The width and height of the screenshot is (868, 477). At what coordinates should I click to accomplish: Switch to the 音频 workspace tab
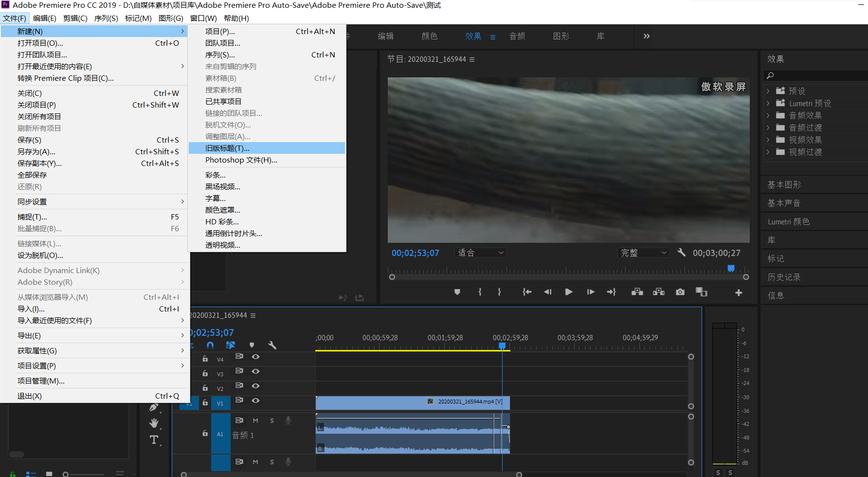tap(517, 36)
